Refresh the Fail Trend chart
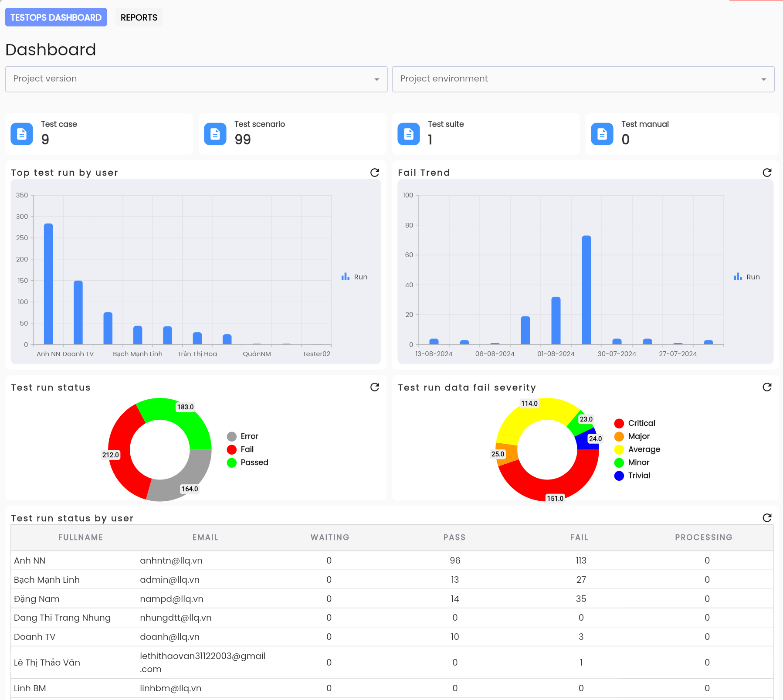This screenshot has width=783, height=700. [x=767, y=173]
